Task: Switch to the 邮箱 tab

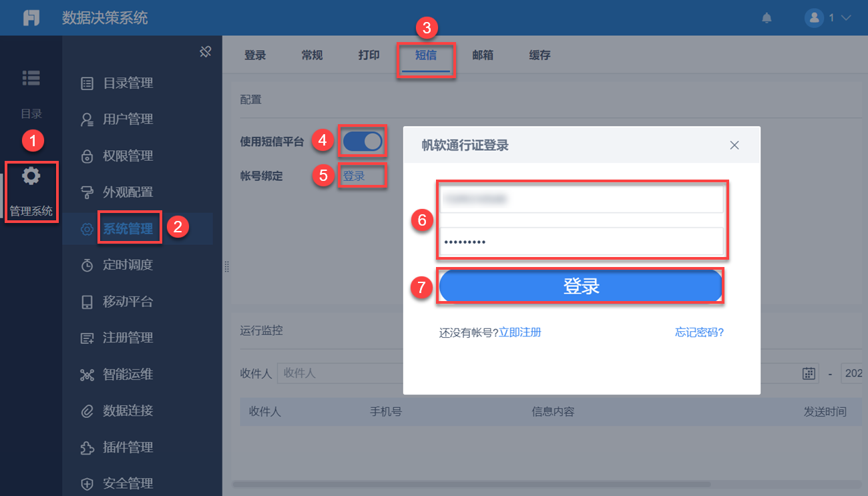Action: (483, 55)
